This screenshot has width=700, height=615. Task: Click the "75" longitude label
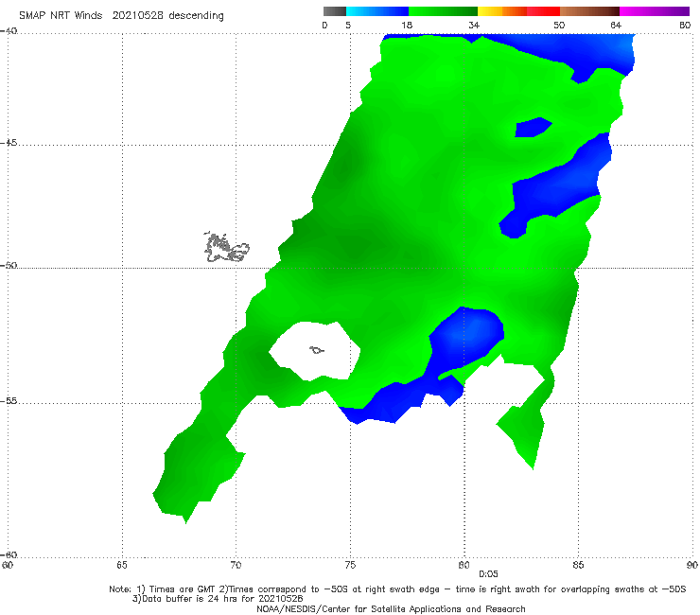350,565
